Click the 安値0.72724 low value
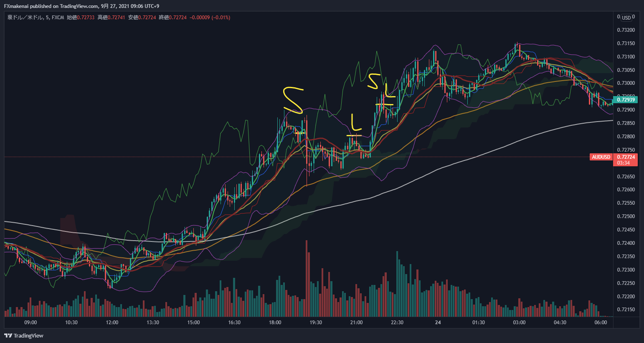This screenshot has height=343, width=644. (x=142, y=18)
